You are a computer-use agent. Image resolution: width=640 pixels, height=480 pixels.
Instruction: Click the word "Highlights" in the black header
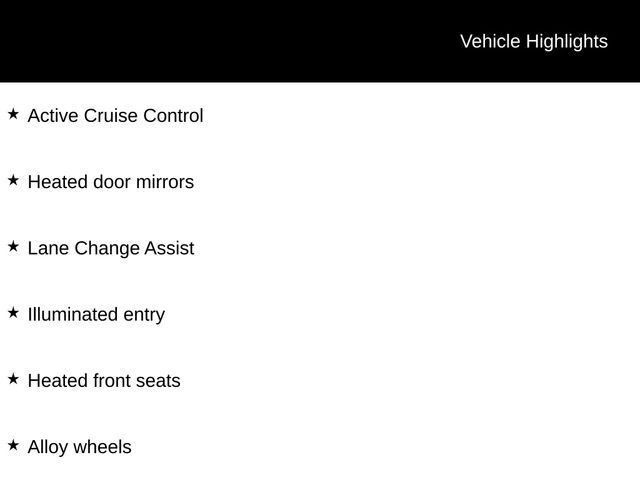pos(566,41)
